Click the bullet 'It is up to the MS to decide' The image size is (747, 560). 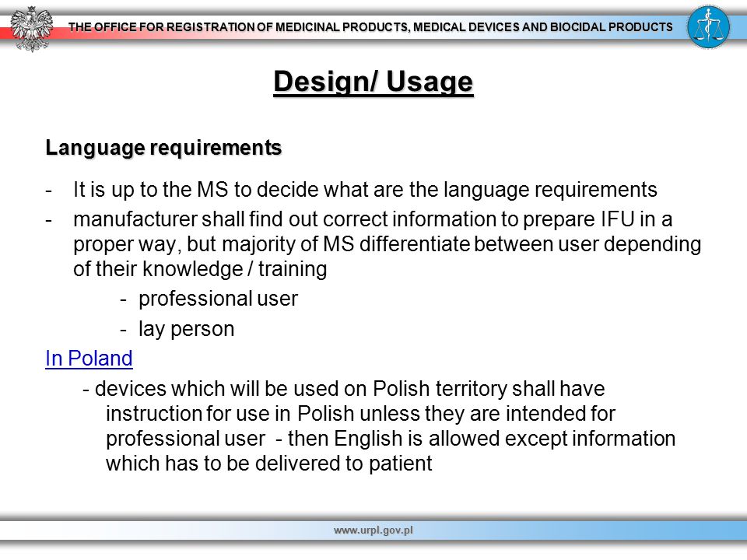coord(365,190)
